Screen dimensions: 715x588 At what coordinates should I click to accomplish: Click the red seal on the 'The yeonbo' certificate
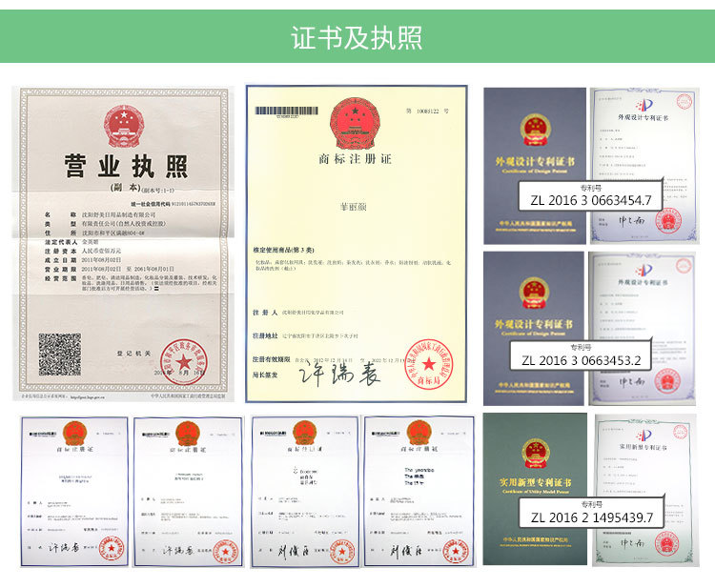click(x=456, y=552)
